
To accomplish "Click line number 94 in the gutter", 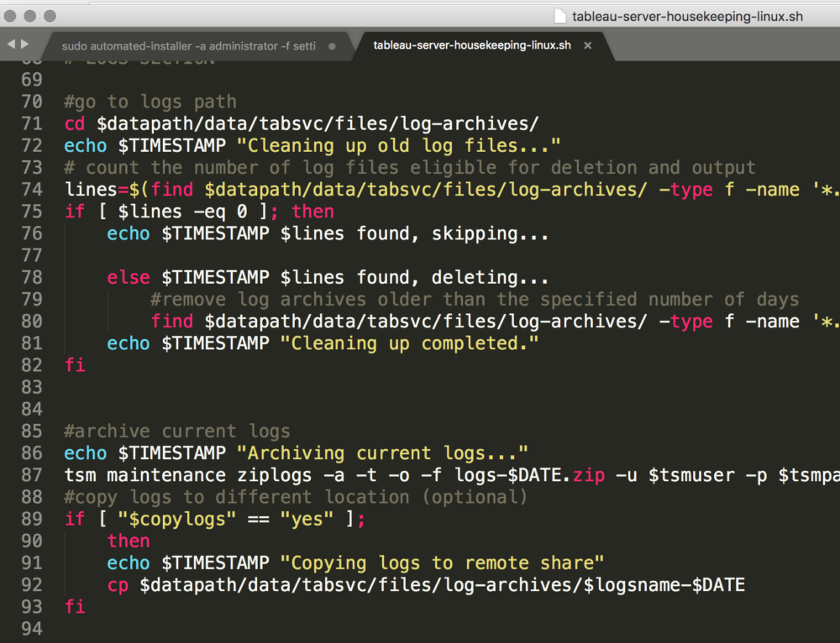I will [32, 629].
